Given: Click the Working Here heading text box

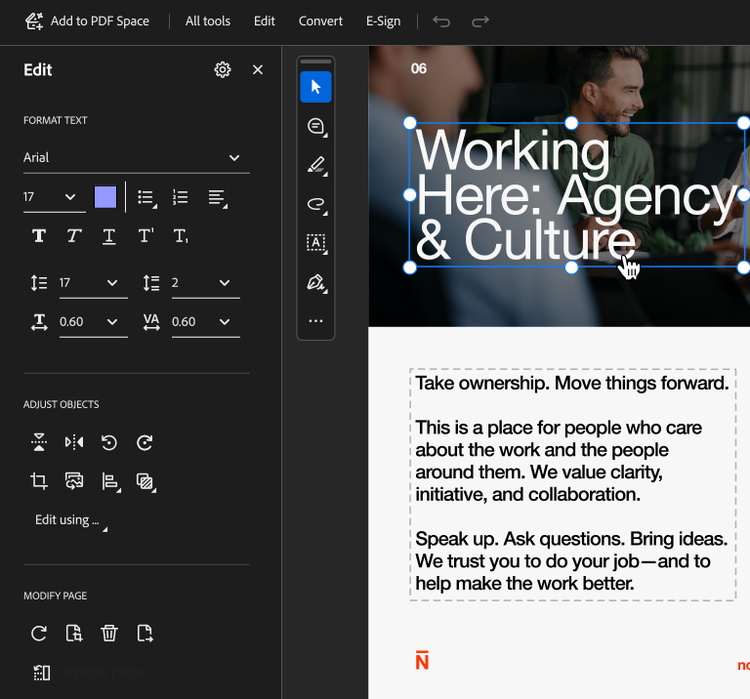Looking at the screenshot, I should 576,195.
